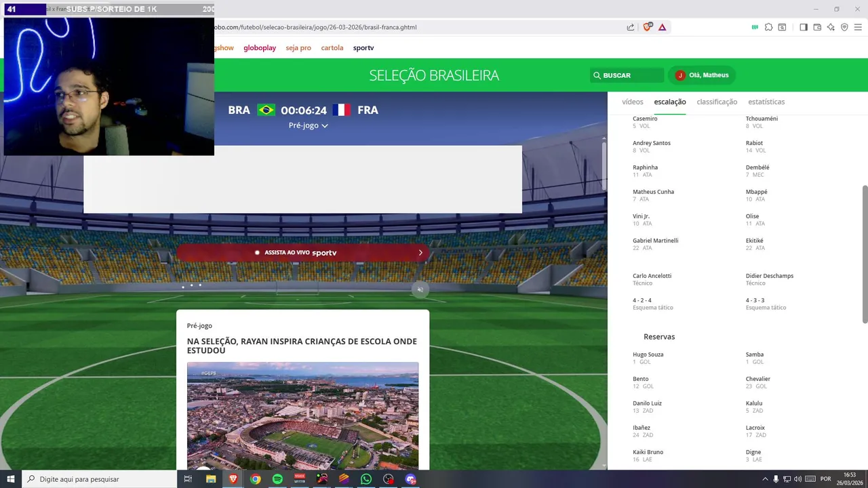Open the sportv menu link
The width and height of the screenshot is (868, 488).
[363, 48]
